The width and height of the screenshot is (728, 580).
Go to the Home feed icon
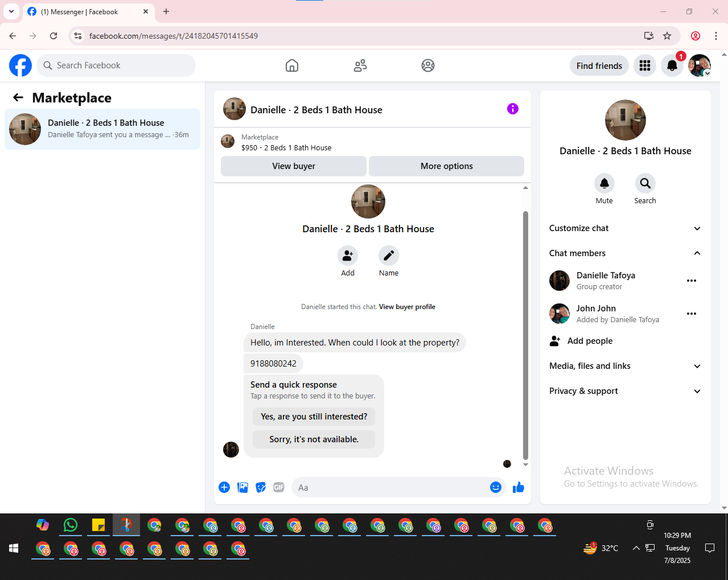(292, 65)
